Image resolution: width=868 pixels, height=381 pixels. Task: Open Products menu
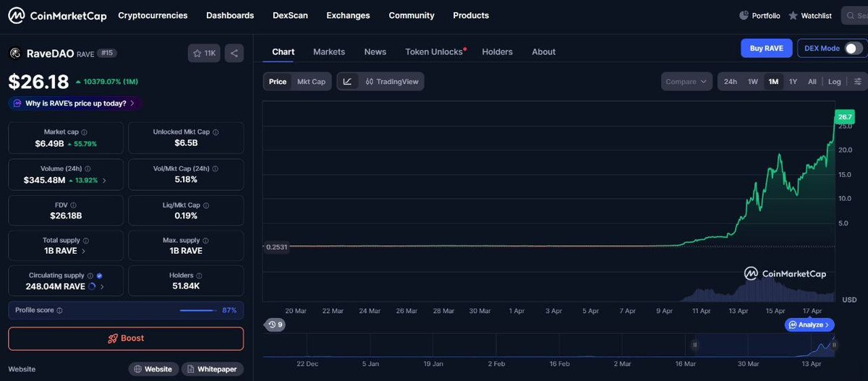(x=471, y=15)
